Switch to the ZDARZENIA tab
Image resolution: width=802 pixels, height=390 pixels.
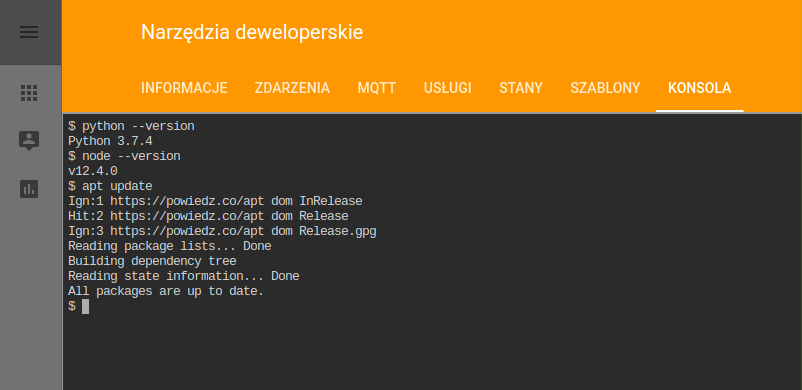pos(293,88)
